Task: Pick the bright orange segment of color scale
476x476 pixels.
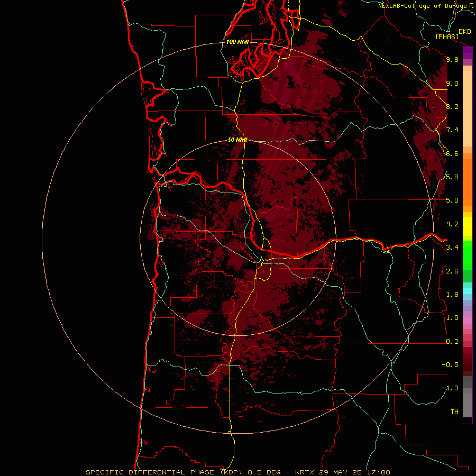Action: [467, 183]
